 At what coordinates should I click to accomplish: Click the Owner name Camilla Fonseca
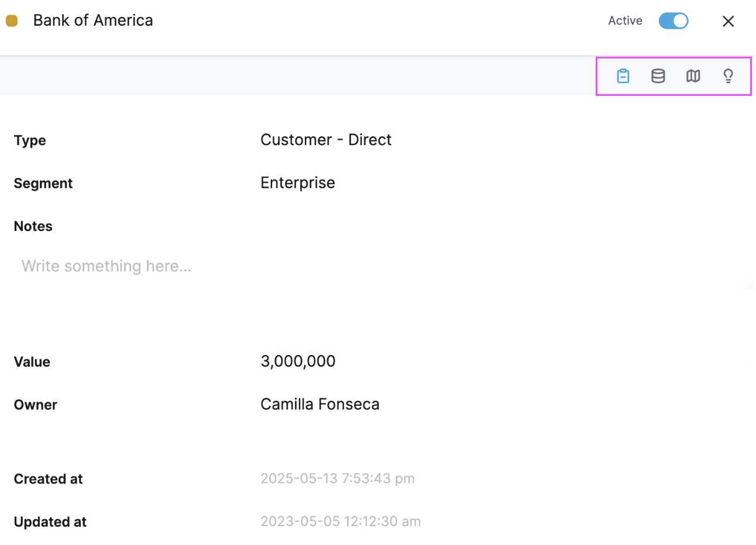click(x=320, y=404)
